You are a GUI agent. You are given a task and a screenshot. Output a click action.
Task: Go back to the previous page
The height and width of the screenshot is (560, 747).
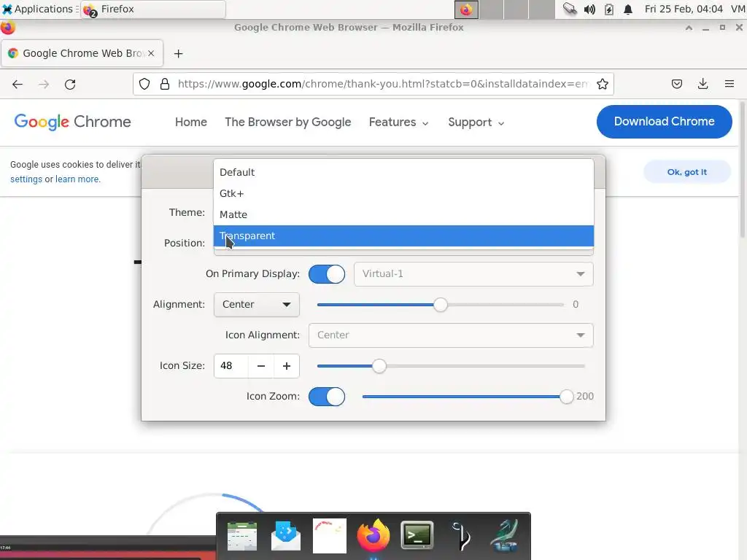pos(18,85)
